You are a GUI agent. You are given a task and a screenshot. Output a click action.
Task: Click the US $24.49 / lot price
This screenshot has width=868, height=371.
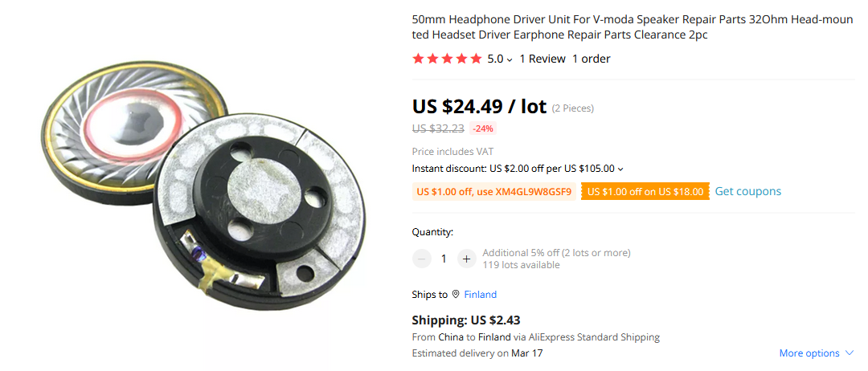point(479,106)
